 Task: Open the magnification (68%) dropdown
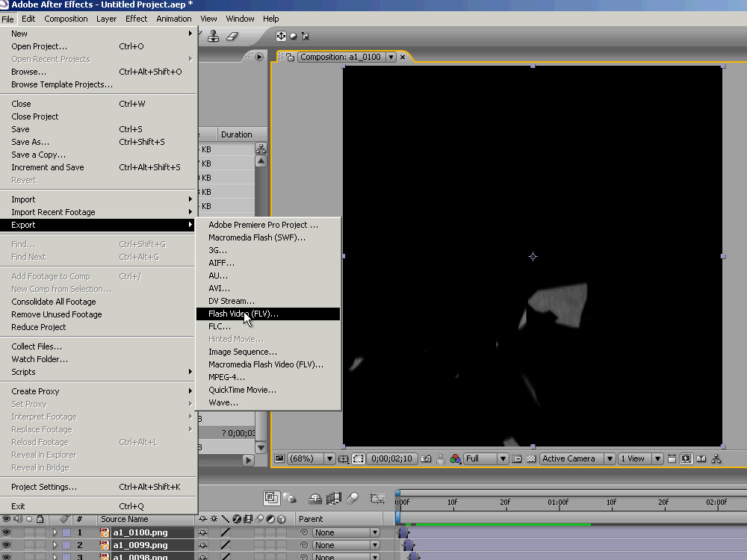point(311,458)
